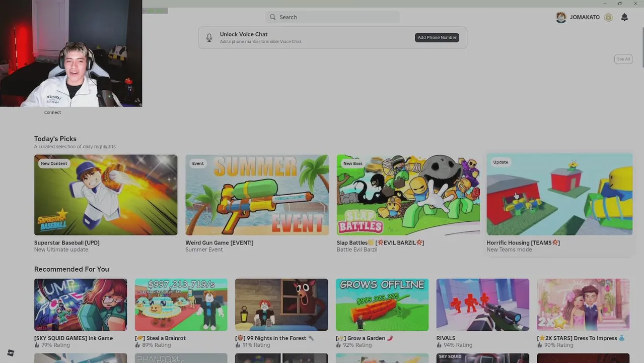Click the [SKY SQUID GAMES] Ink Game title
The height and width of the screenshot is (363, 644).
pos(74,338)
